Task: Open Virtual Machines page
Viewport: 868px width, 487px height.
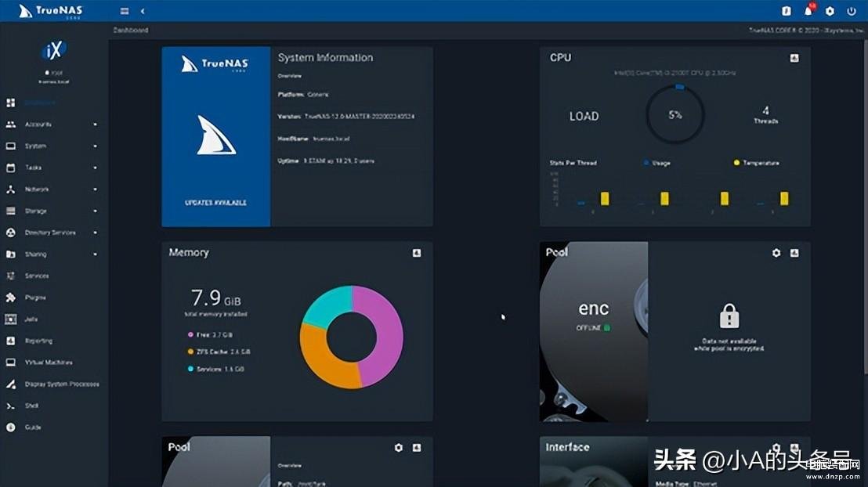Action: (48, 362)
